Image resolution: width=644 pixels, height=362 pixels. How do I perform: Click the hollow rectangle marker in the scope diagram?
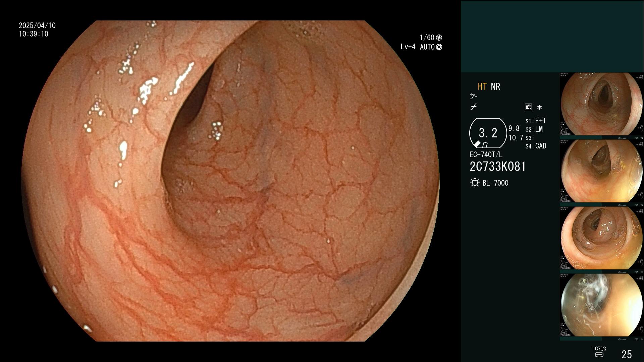coord(485,144)
